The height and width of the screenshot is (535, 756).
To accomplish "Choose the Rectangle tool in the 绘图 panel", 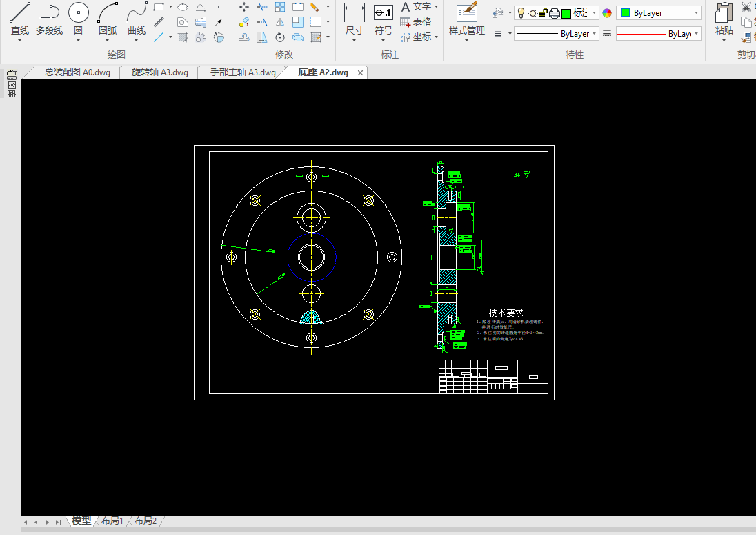I will point(159,7).
